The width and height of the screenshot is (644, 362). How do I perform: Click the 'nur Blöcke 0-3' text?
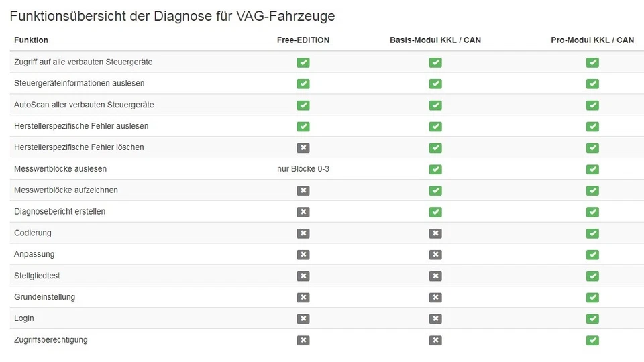point(303,169)
